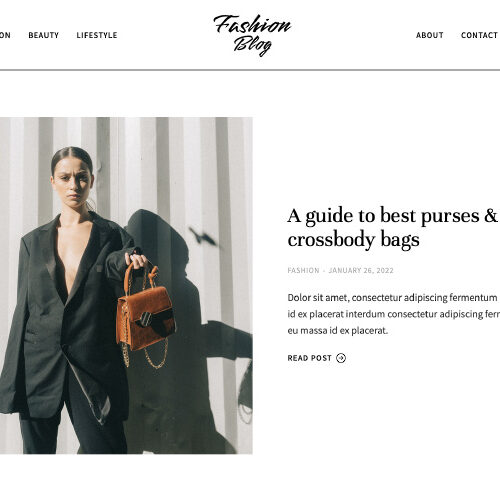Click the model's face in the featured image
This screenshot has width=500, height=500.
(73, 183)
